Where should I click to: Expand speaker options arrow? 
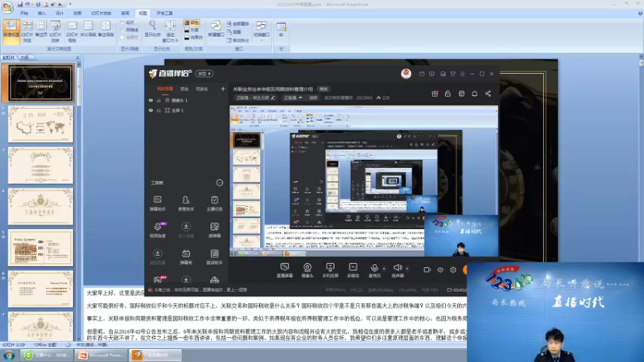(407, 269)
